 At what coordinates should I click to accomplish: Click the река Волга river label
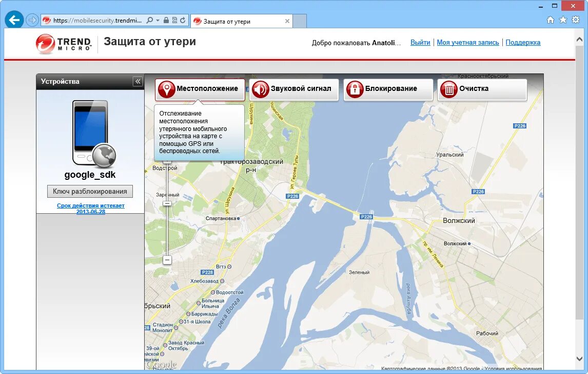[x=229, y=313]
